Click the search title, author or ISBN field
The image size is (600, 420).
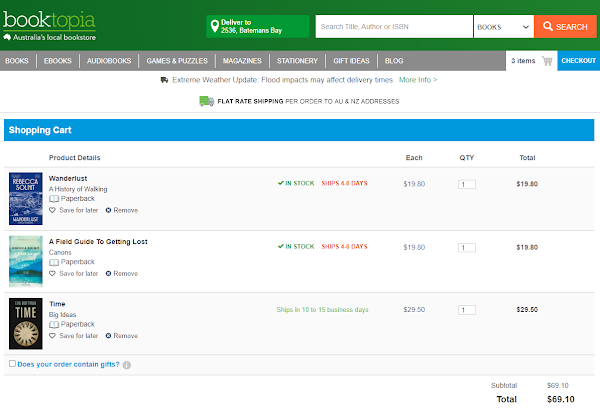[x=394, y=27]
